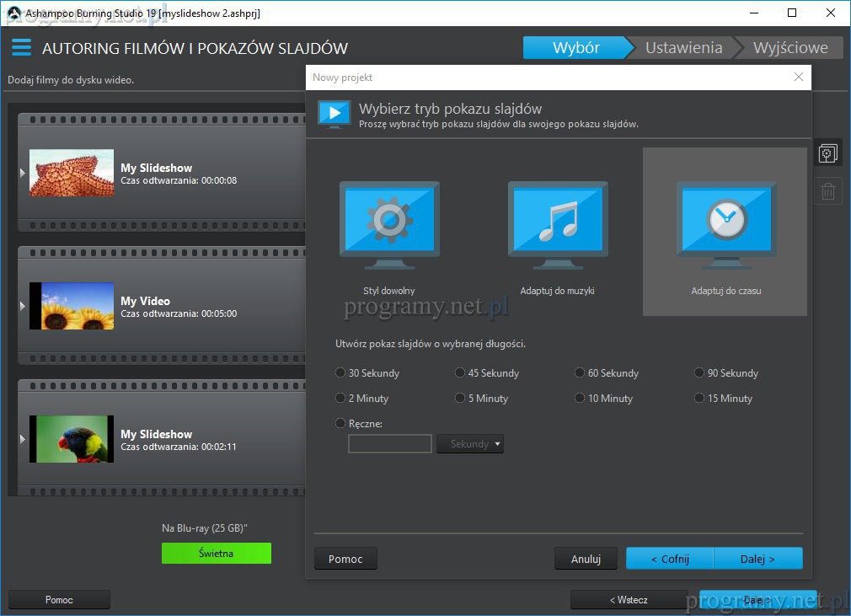This screenshot has width=851, height=616.
Task: Go to the Wyjściowe step tab
Action: click(789, 48)
